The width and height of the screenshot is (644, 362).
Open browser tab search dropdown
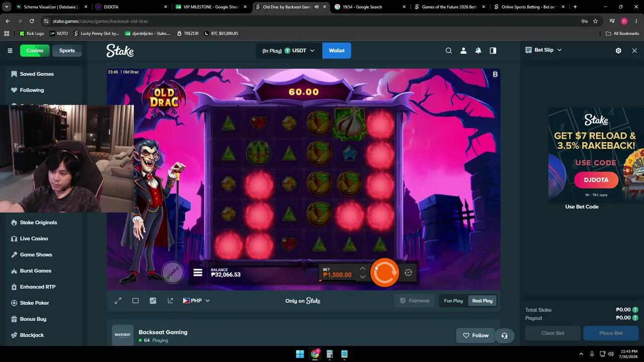tap(7, 7)
